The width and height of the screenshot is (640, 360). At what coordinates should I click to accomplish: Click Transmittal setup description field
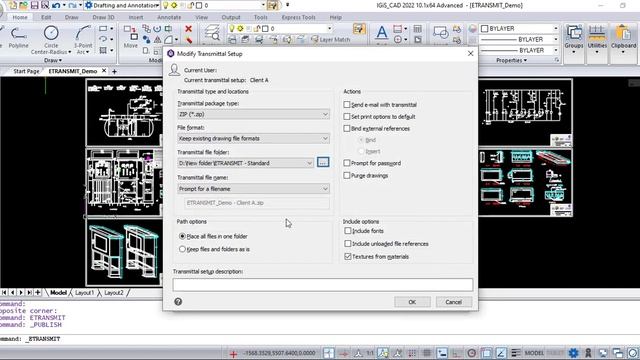[x=322, y=284]
